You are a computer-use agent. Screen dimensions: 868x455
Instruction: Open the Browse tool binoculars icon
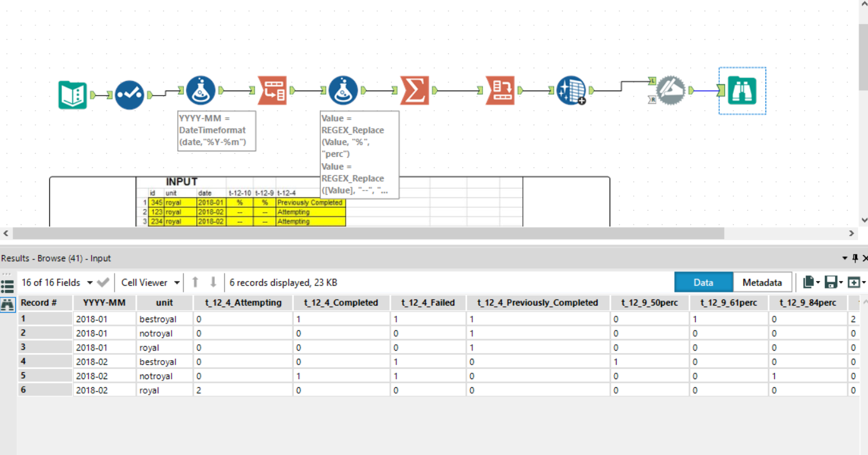[x=742, y=90]
